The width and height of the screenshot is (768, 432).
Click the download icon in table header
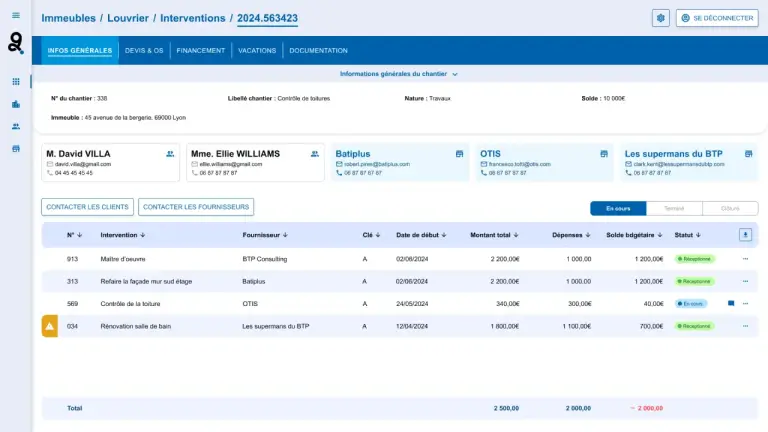pyautogui.click(x=745, y=235)
